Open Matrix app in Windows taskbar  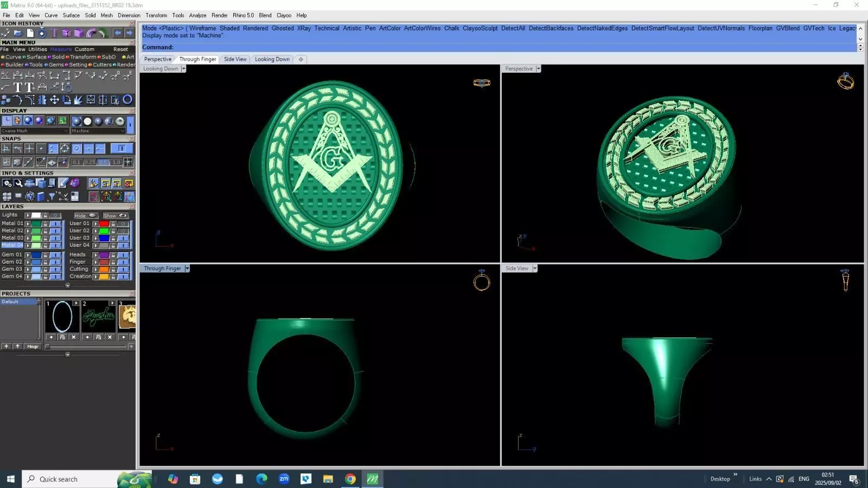tap(373, 479)
